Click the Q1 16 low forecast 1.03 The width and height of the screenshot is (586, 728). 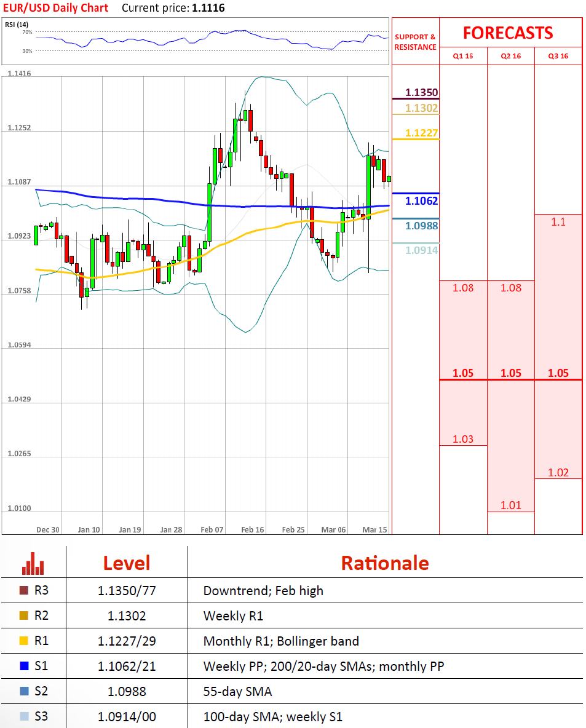click(x=463, y=439)
